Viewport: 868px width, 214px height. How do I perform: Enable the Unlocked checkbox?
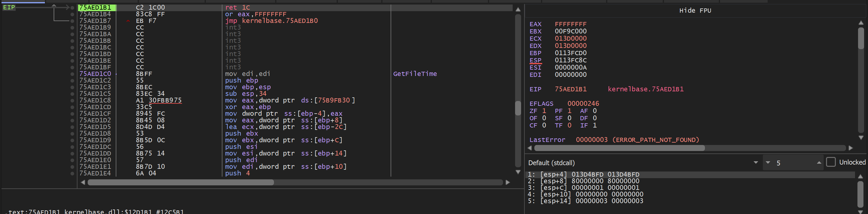click(831, 162)
